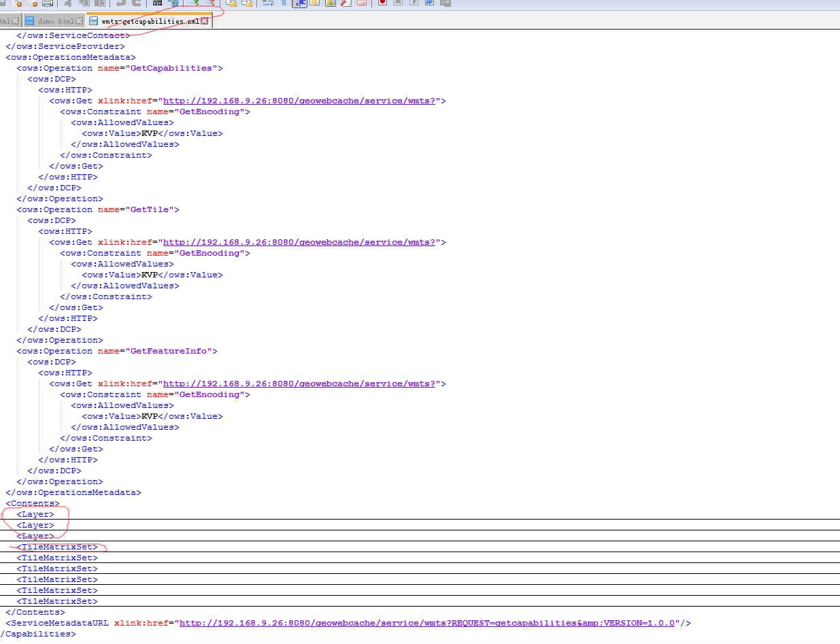Toggle the highlighted Indent Guide button

[x=299, y=3]
